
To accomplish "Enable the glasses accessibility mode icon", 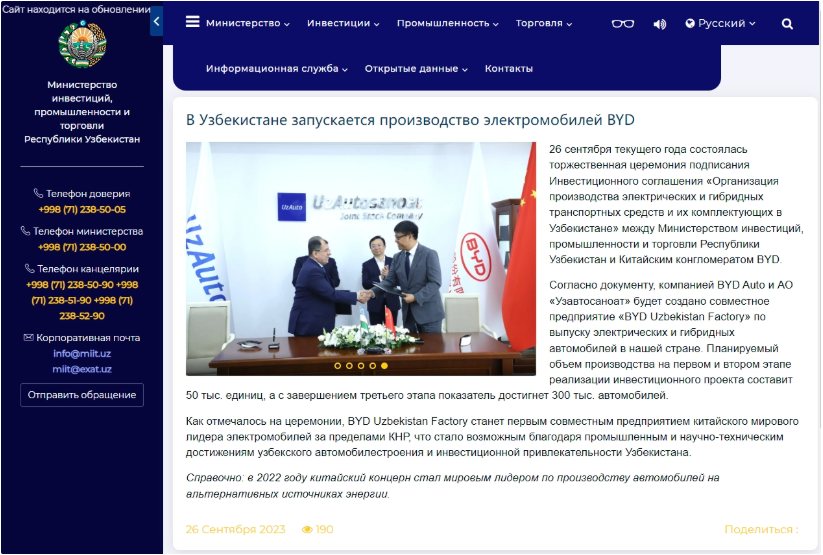I will (x=622, y=24).
